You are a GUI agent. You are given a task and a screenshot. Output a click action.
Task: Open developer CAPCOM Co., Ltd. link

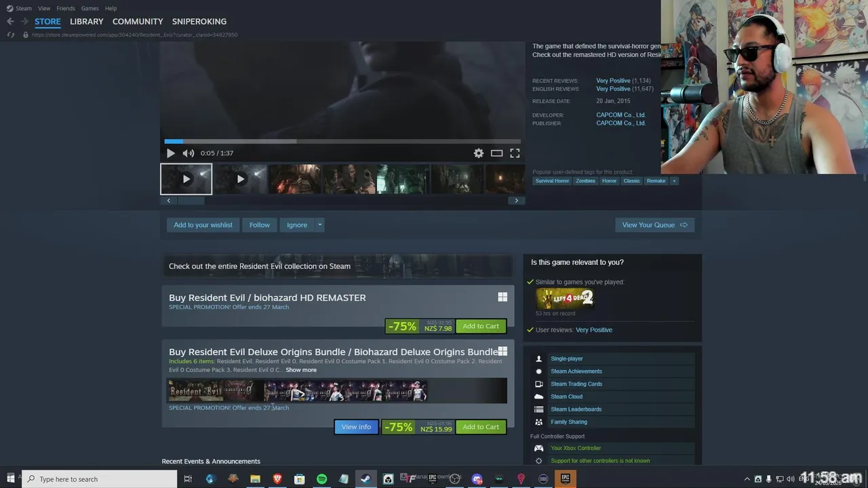tap(620, 115)
